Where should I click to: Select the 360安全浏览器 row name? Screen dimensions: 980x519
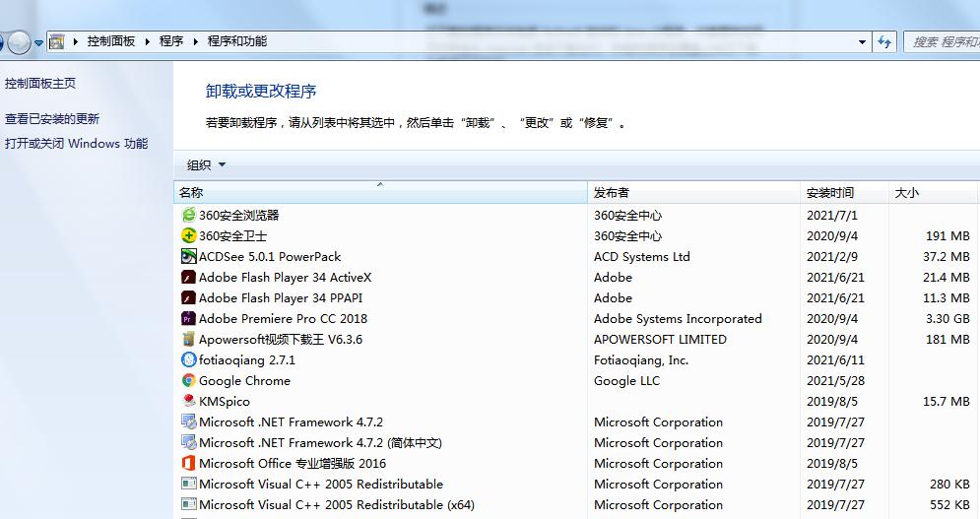coord(238,215)
